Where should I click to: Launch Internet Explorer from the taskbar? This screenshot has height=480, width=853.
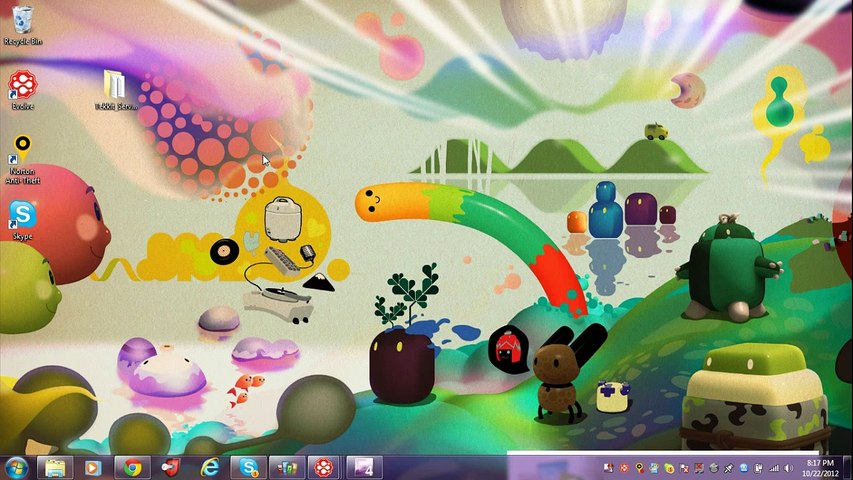(x=210, y=467)
